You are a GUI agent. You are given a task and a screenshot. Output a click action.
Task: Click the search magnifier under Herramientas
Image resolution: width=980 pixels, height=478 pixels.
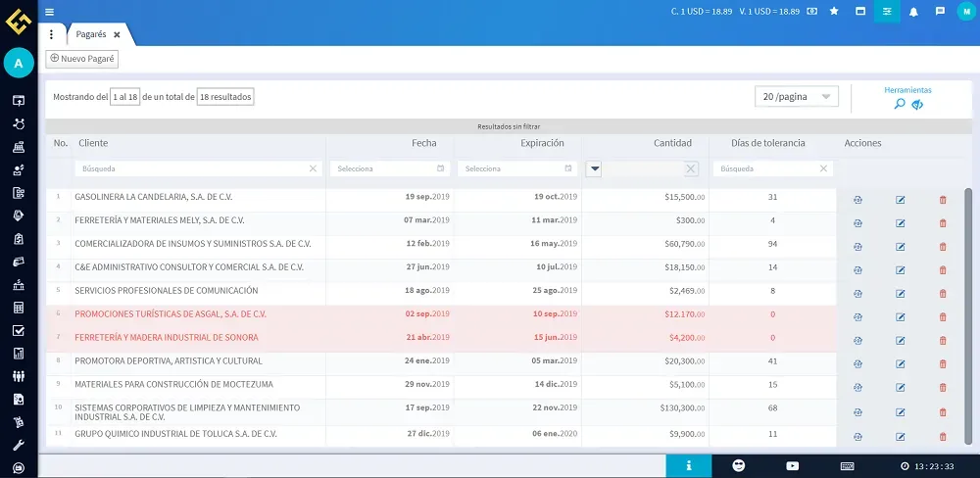coord(900,105)
